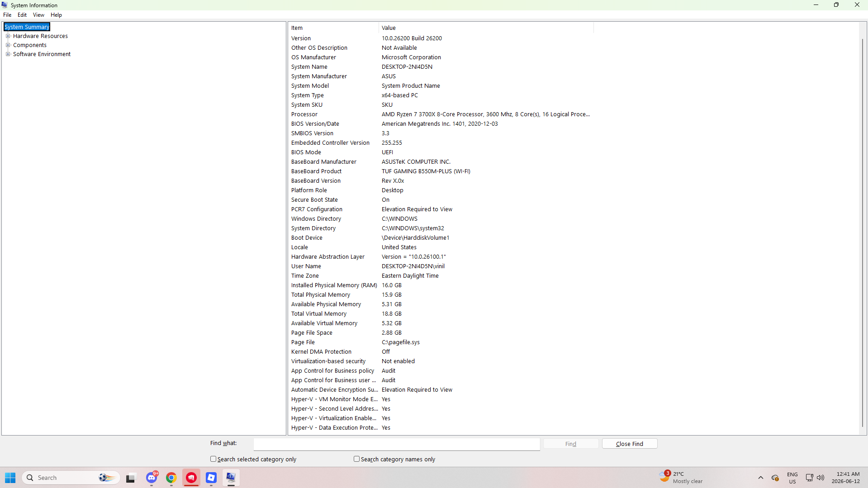
Task: Select the BaseBoard Product row
Action: coord(441,171)
